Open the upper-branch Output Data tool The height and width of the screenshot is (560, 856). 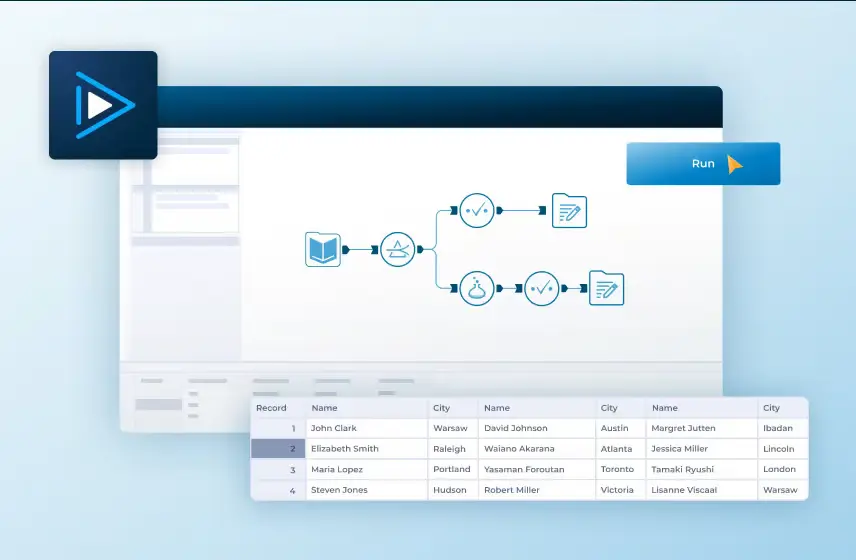(569, 211)
